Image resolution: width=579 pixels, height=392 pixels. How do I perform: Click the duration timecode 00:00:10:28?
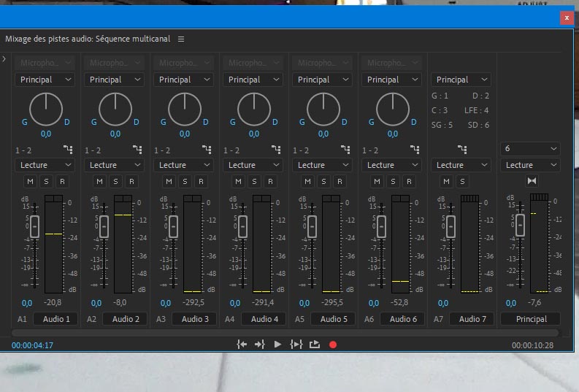532,345
